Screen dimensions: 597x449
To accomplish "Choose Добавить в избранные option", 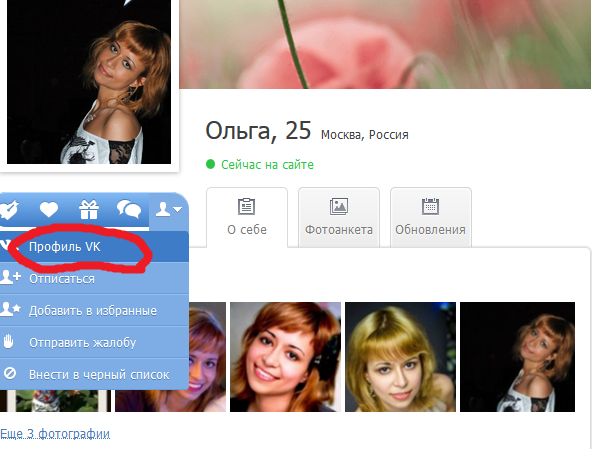I will (x=94, y=310).
